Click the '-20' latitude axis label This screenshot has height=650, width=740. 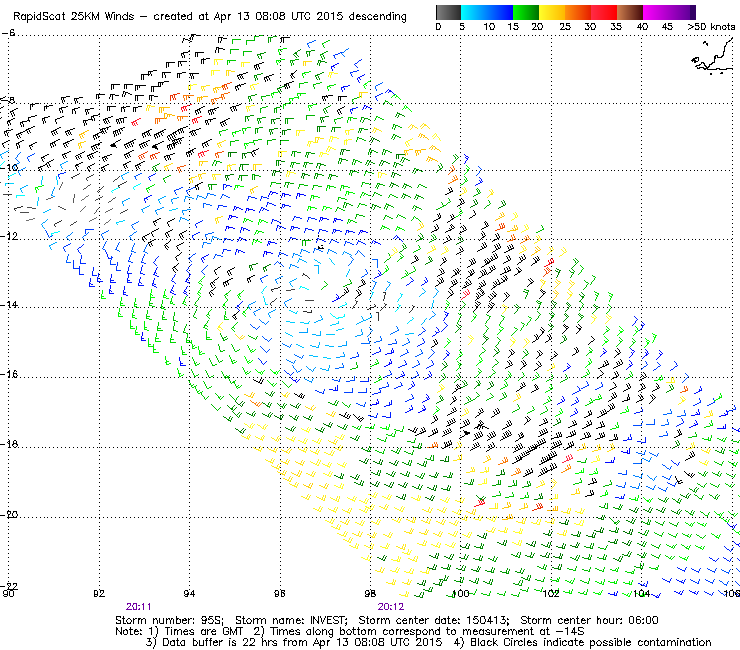click(x=9, y=514)
